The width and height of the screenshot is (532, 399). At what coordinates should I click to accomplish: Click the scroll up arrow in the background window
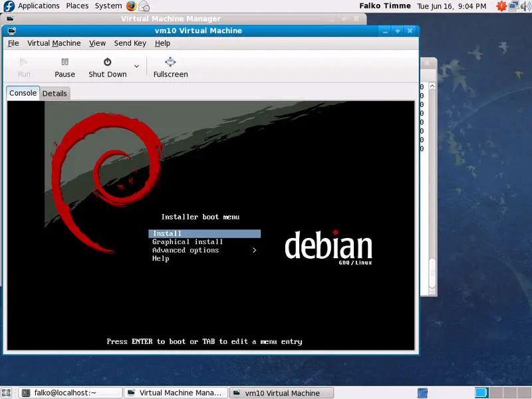coord(432,86)
